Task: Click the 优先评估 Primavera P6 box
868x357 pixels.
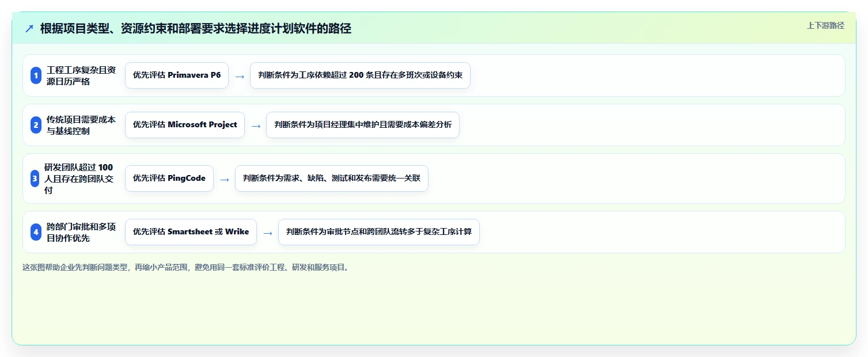Action: [177, 75]
